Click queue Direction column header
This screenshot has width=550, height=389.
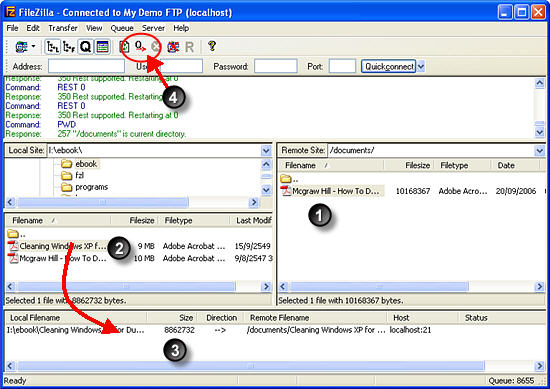(x=221, y=318)
